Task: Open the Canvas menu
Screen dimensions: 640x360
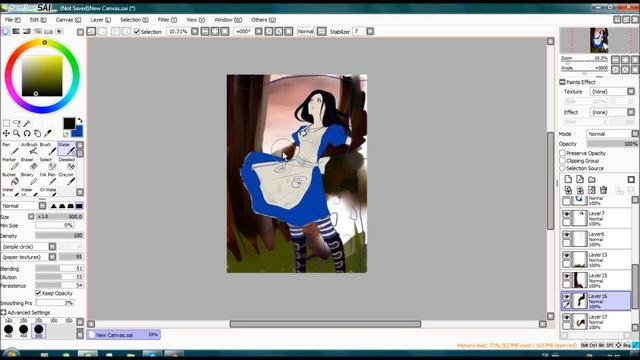Action: click(x=68, y=20)
